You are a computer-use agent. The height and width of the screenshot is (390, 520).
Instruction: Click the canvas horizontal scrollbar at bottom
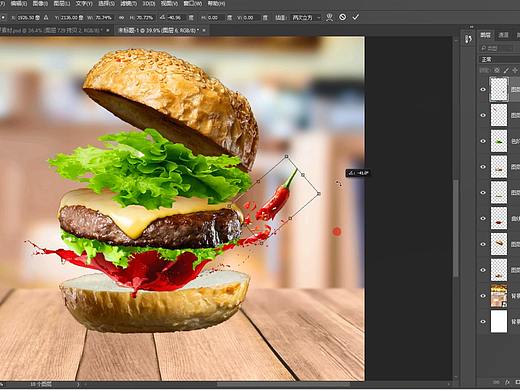[283, 384]
